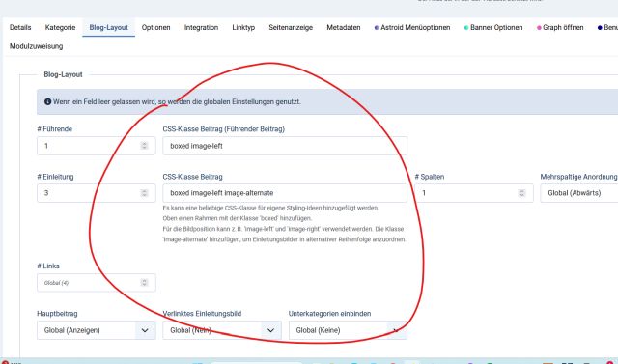The height and width of the screenshot is (364, 618).
Task: Click the info icon in the notice bar
Action: tap(47, 101)
